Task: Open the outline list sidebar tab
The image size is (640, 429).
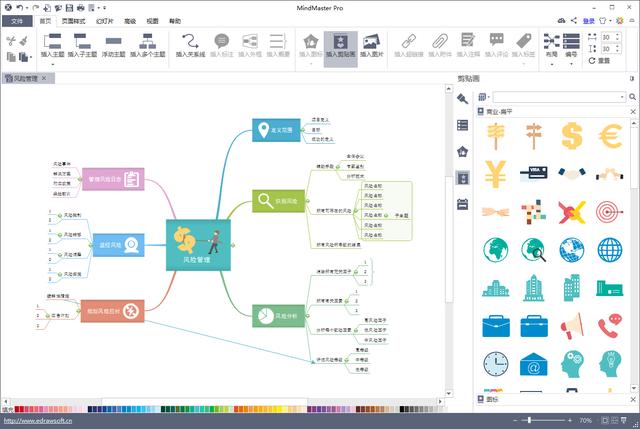Action: click(463, 125)
